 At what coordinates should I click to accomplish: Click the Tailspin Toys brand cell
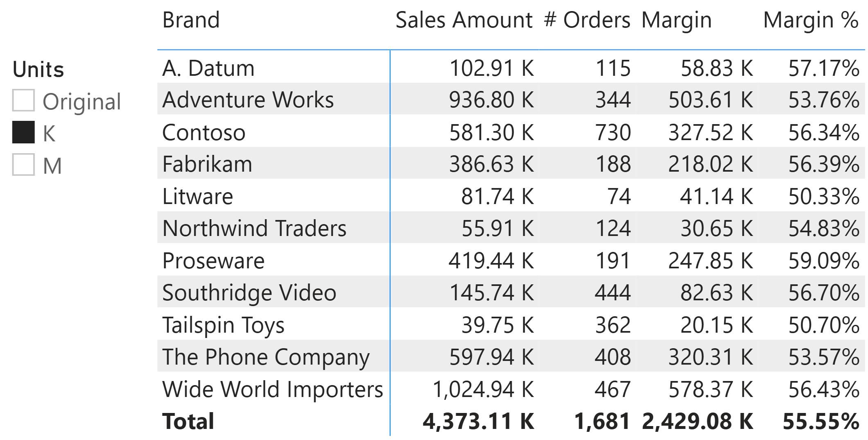[x=223, y=325]
